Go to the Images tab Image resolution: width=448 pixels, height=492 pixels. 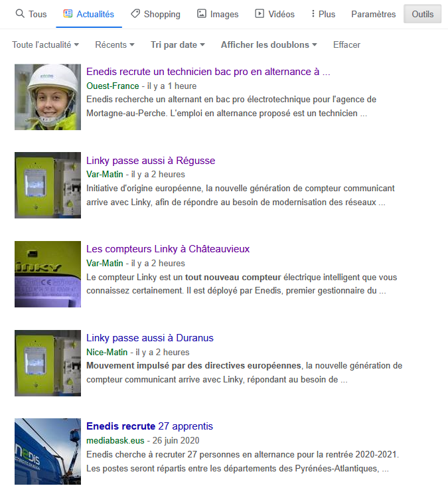click(x=224, y=15)
